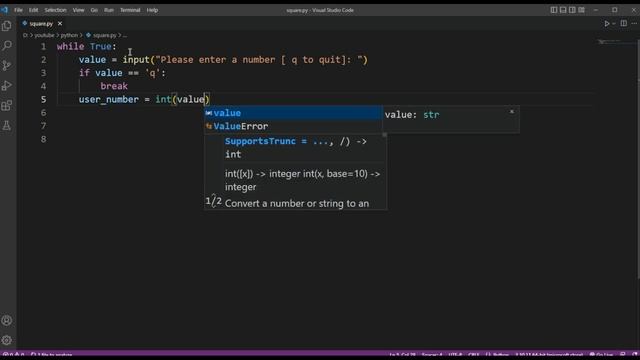This screenshot has width=640, height=360.
Task: Toggle the Panel layout button
Action: 563,10
